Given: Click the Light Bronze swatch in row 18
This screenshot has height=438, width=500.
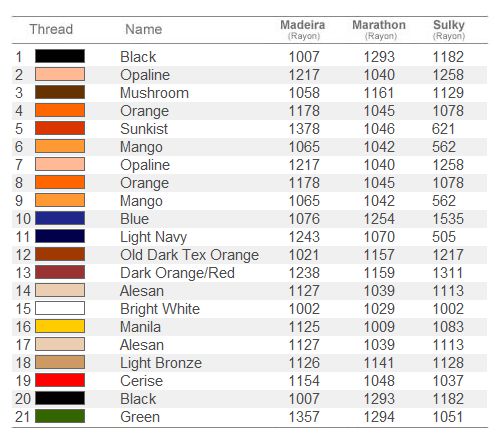Looking at the screenshot, I should pos(60,362).
